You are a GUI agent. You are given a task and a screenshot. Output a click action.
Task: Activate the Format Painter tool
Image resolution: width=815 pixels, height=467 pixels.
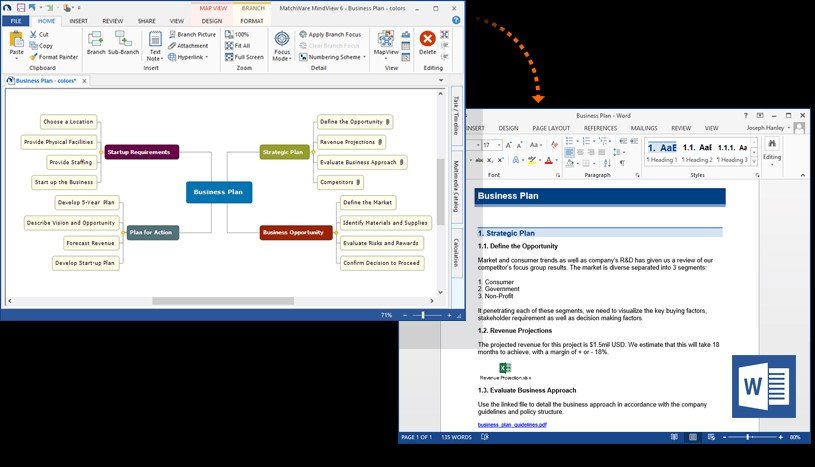point(54,57)
